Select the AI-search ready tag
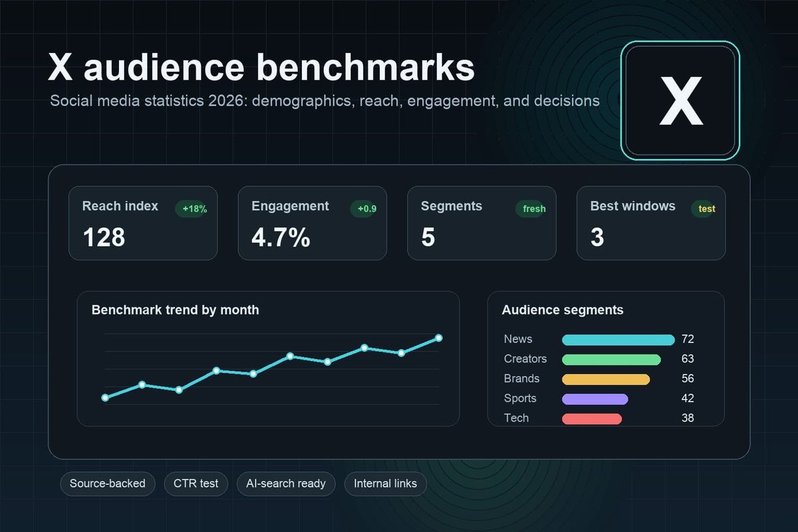 click(286, 483)
